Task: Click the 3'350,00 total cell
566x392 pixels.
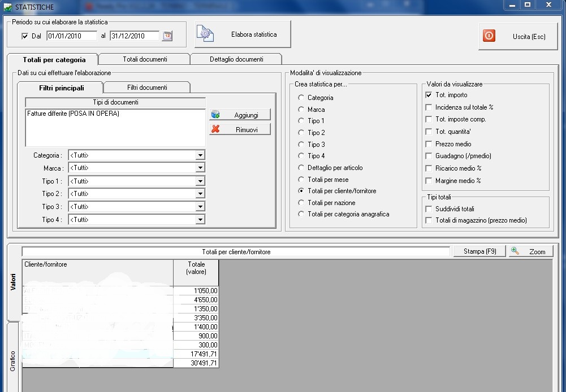Action: click(196, 317)
